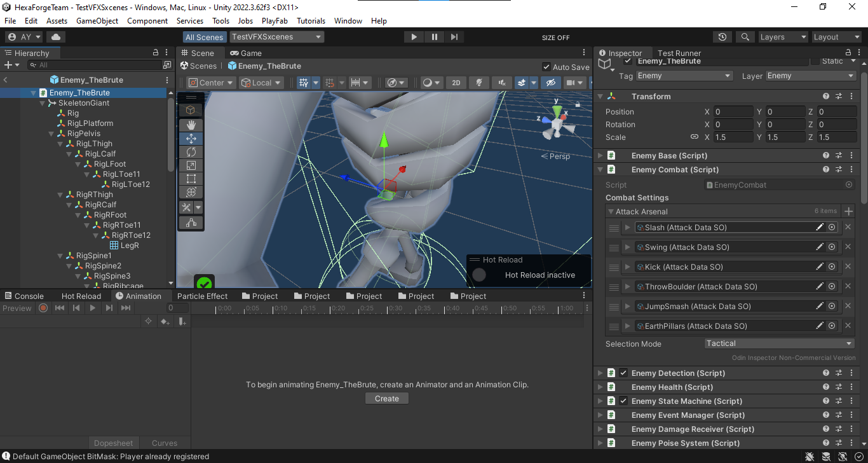
Task: Select the Transform tool in scene toolbar
Action: [191, 192]
